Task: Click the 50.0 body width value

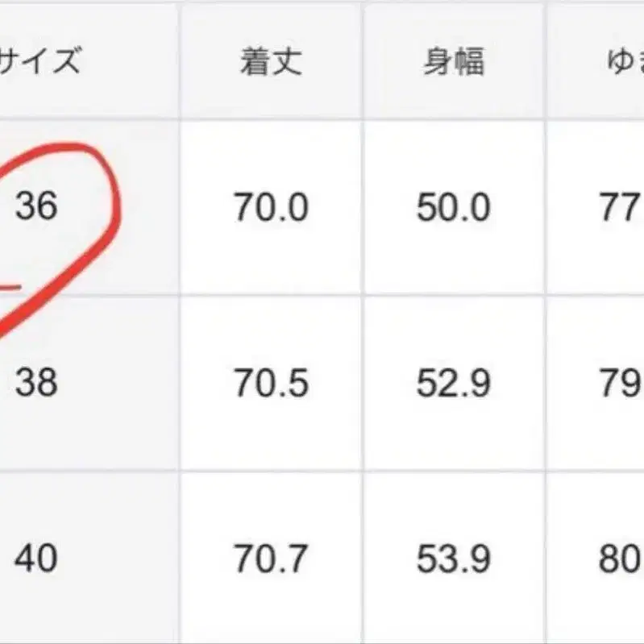Action: click(453, 209)
